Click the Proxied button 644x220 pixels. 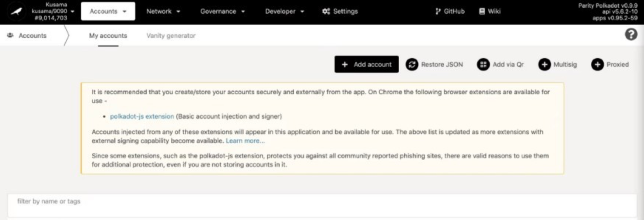coord(610,64)
